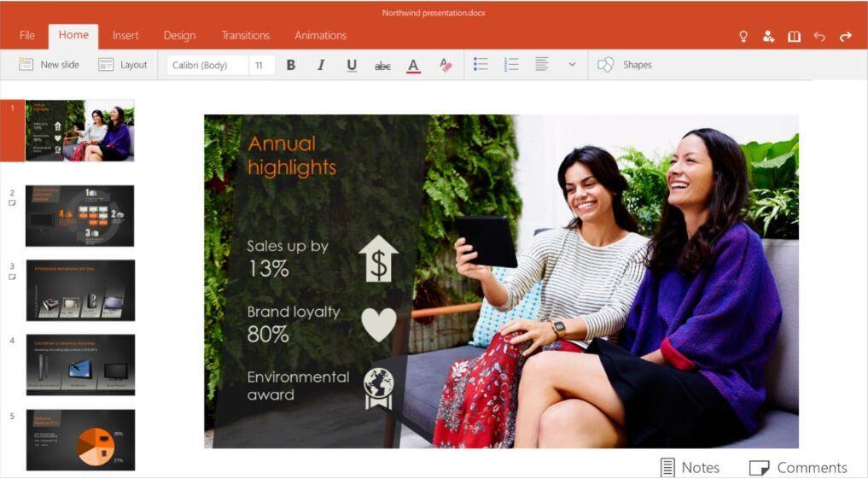Image resolution: width=868 pixels, height=479 pixels.
Task: Open the share with people icon
Action: pyautogui.click(x=768, y=36)
